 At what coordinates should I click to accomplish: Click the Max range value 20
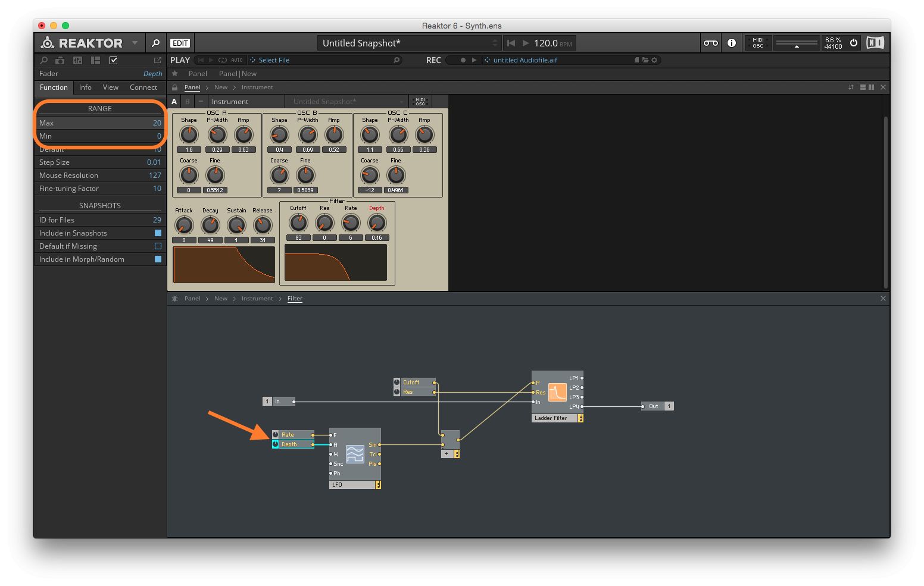157,123
